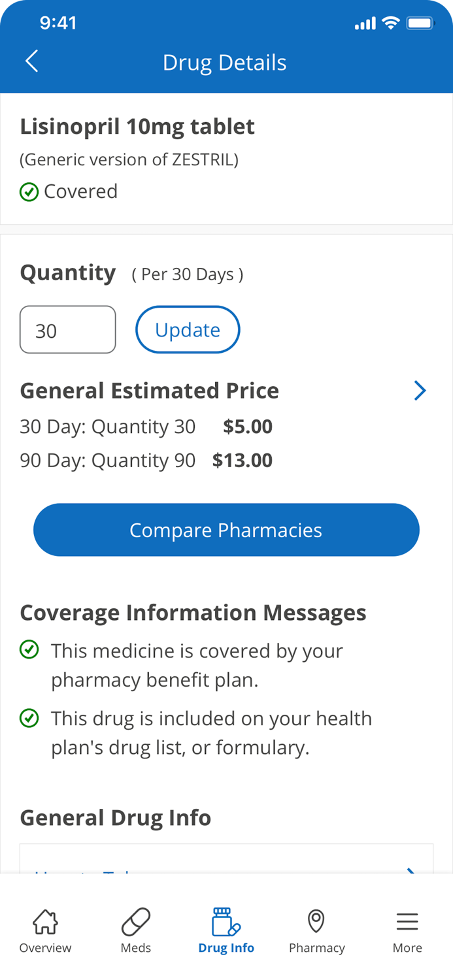Tap the Meds pill icon

coord(136,921)
